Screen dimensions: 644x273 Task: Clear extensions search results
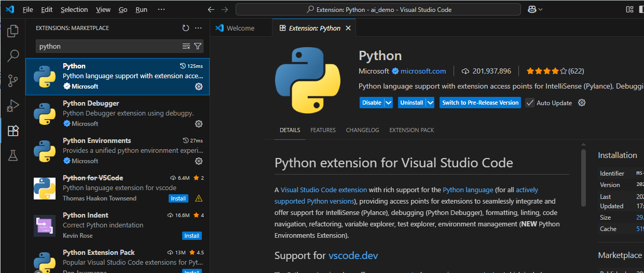point(186,46)
